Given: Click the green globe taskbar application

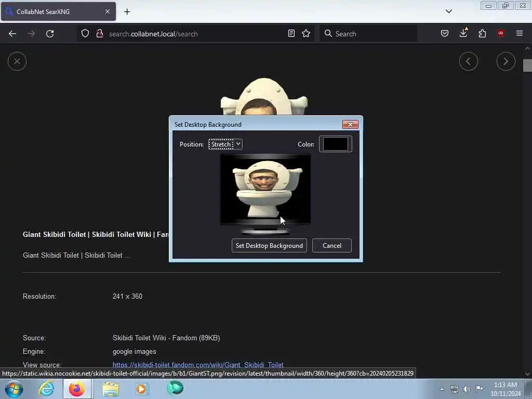Looking at the screenshot, I should coord(175,388).
